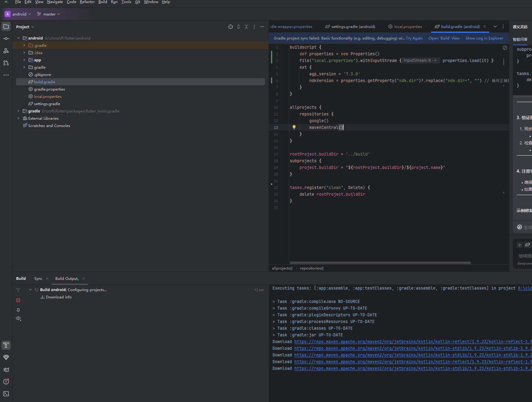Select build.gradle in project tree
Screen dimensions: 532x402
pos(140,82)
